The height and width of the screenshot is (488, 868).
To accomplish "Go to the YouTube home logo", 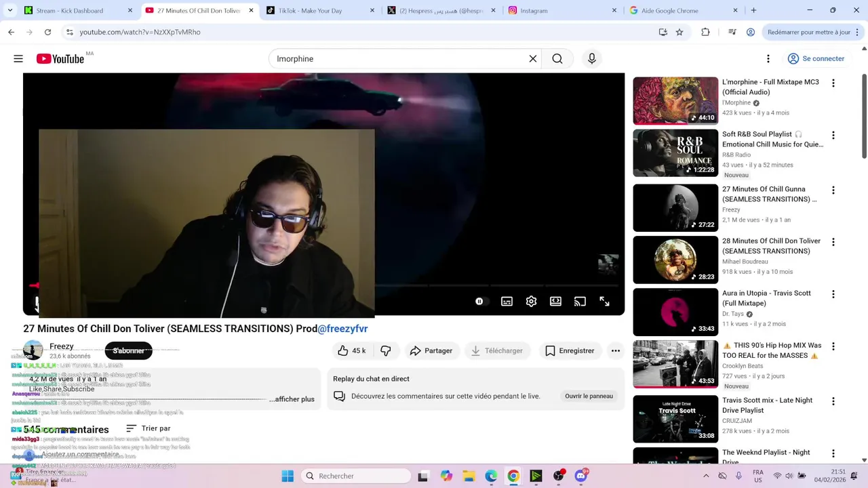I will pyautogui.click(x=60, y=59).
